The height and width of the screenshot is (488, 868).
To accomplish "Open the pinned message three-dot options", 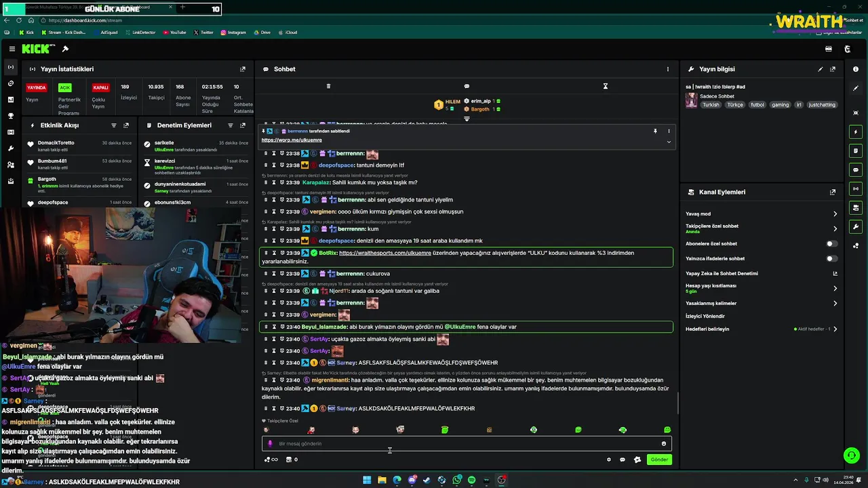I will tap(669, 131).
